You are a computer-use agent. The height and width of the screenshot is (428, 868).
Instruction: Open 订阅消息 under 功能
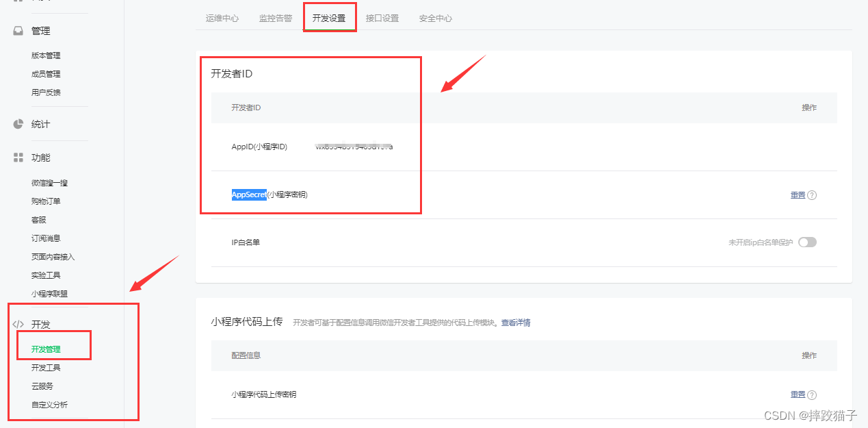click(x=46, y=238)
